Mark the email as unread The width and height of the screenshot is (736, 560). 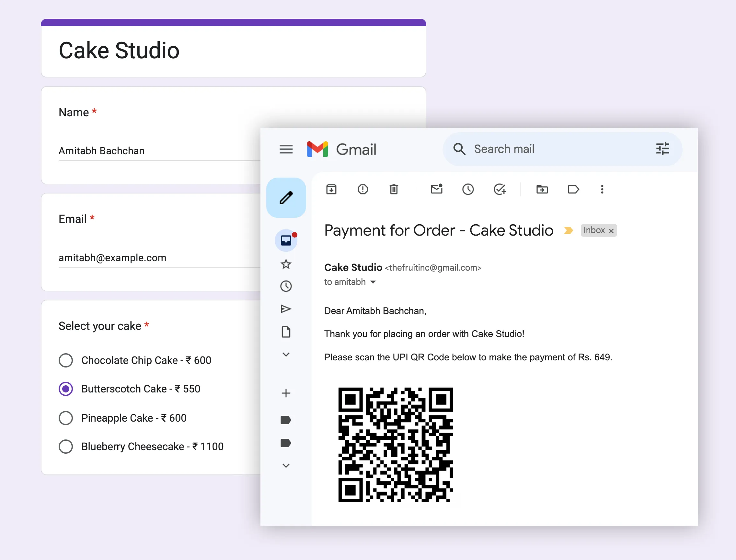pos(436,189)
